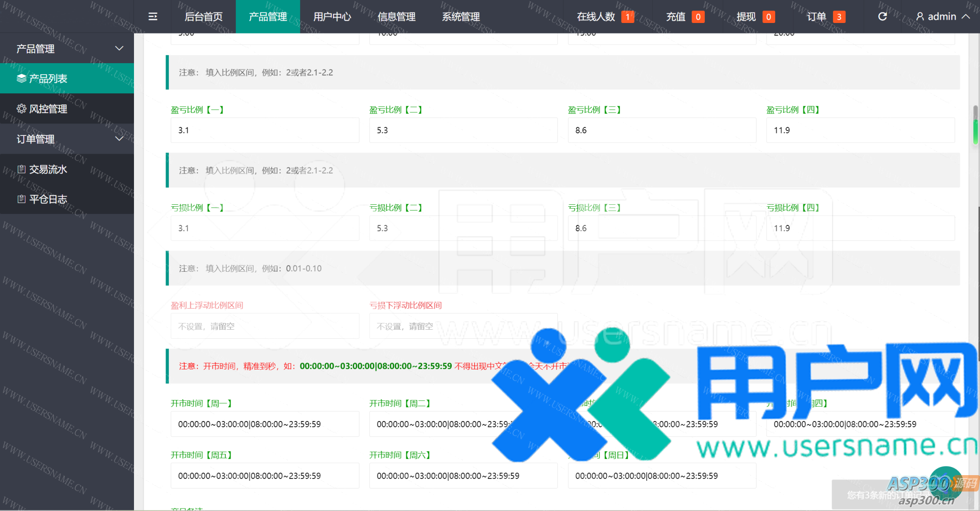Image resolution: width=980 pixels, height=511 pixels.
Task: Open the 充值 recharge link
Action: pyautogui.click(x=676, y=17)
